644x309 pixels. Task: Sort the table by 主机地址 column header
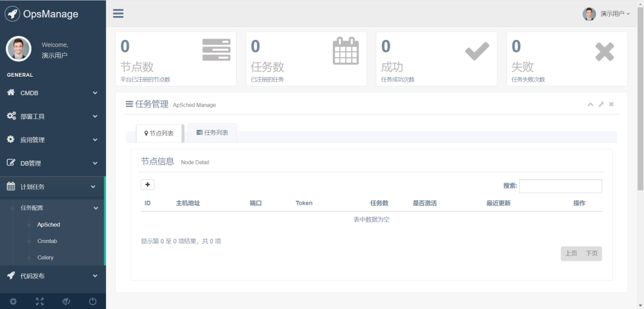click(188, 204)
